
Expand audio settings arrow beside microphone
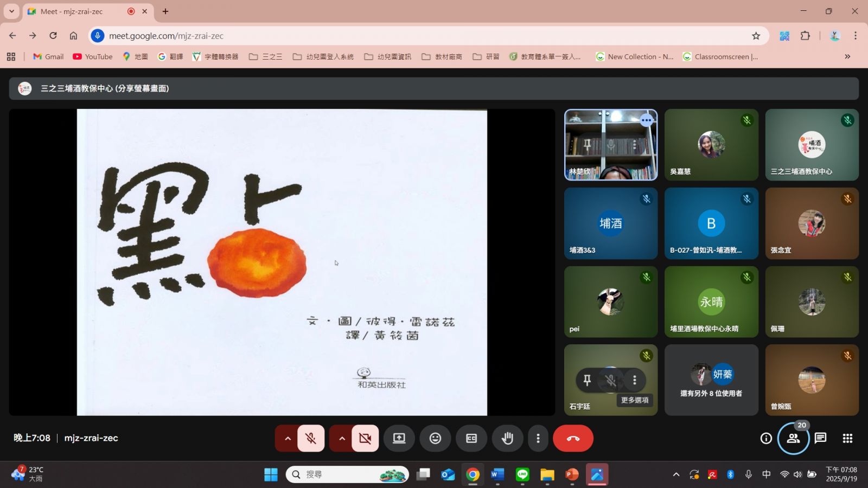[288, 438]
